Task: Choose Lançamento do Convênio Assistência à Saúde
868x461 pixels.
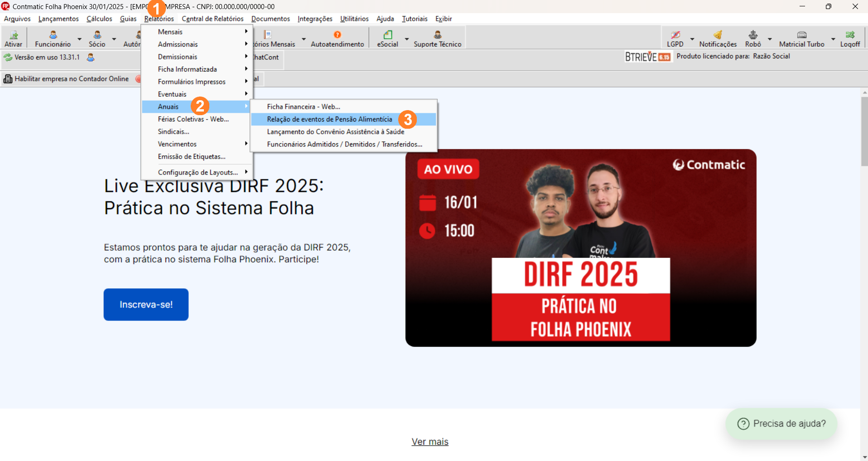Action: pos(344,131)
